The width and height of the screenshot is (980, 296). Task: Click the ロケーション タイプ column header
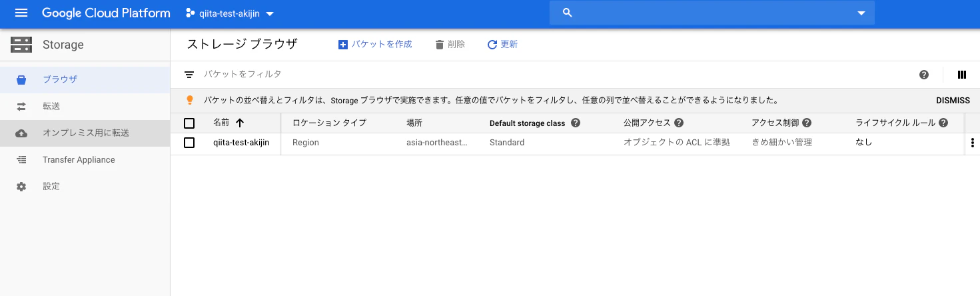(329, 123)
